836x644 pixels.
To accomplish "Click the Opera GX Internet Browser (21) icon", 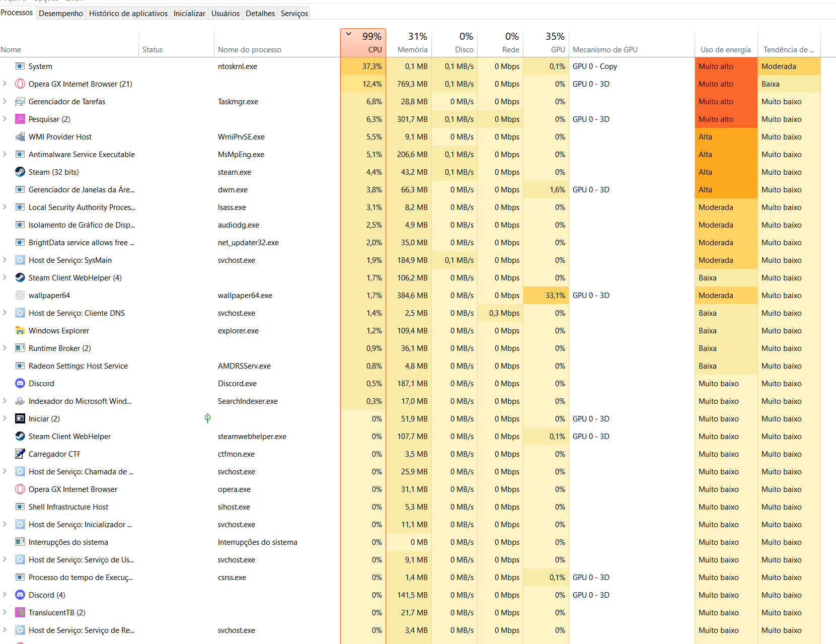I will (x=20, y=84).
